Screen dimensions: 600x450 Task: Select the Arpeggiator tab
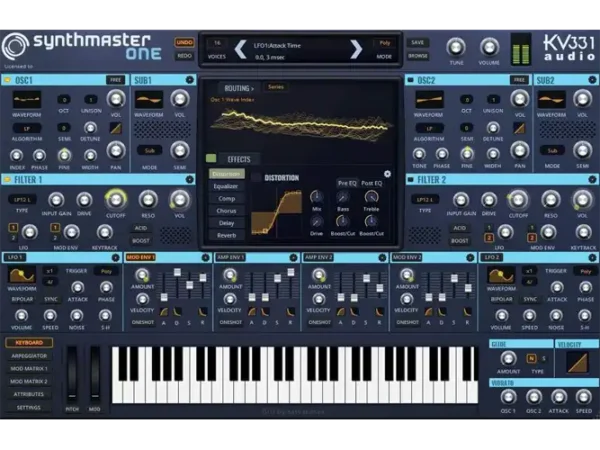click(29, 356)
